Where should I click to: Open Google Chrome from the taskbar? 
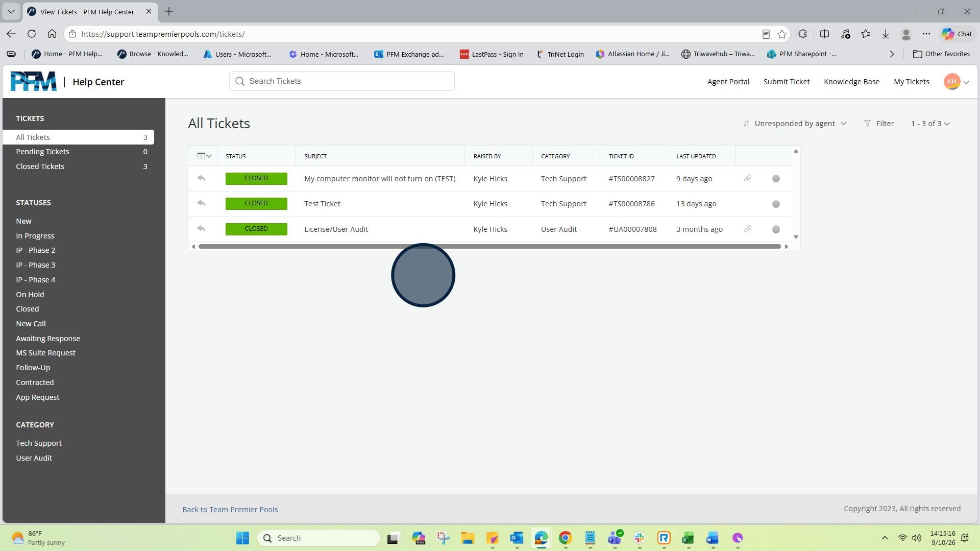(565, 538)
